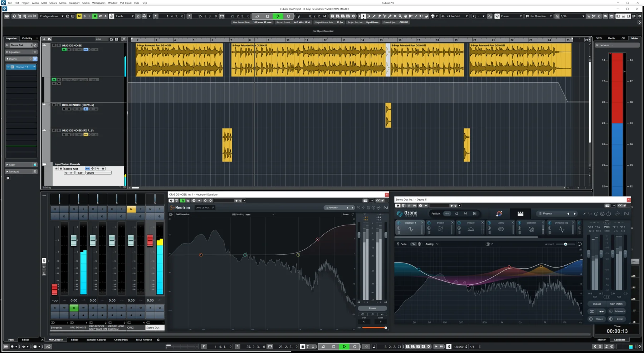Viewport: 644px width, 353px height.
Task: Open Ozone settings gear icon
Action: (x=602, y=214)
